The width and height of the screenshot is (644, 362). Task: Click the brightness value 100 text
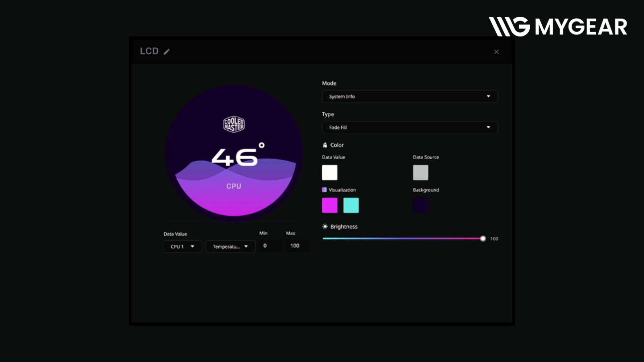coord(494,239)
